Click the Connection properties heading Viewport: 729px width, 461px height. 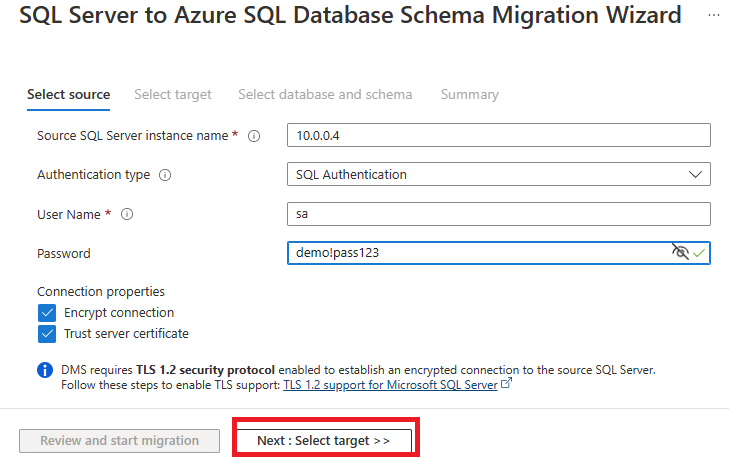[x=101, y=292]
